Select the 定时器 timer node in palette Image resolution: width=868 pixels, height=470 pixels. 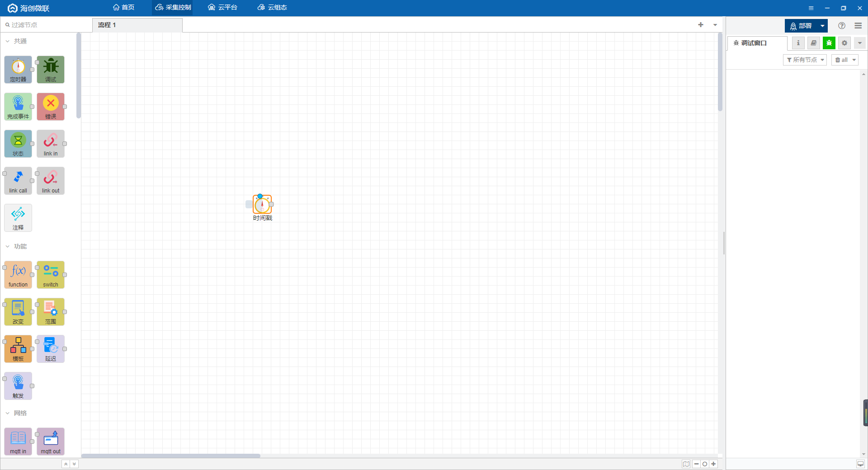coord(18,70)
